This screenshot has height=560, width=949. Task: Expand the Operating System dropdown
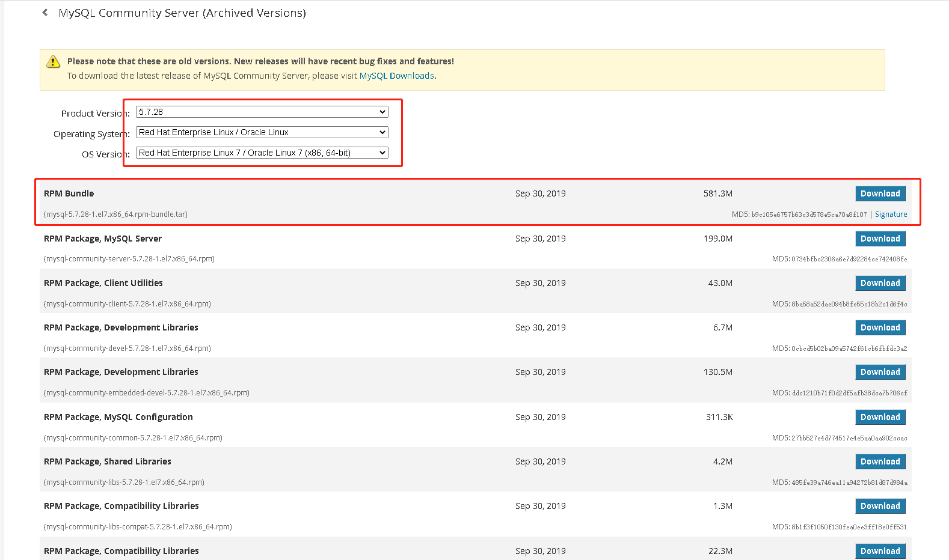coord(262,132)
